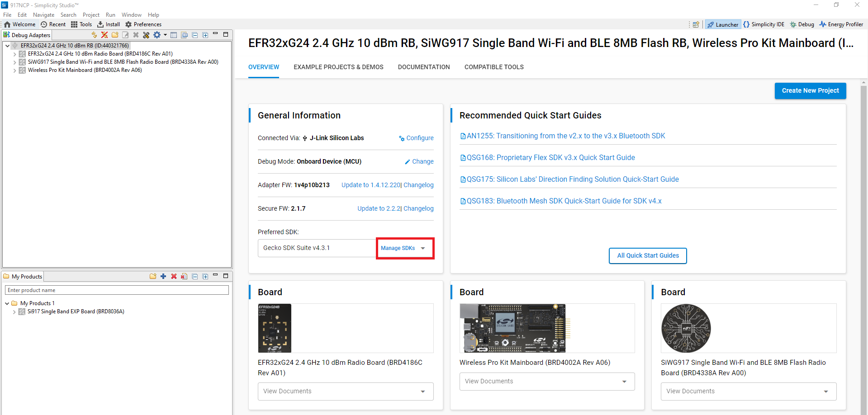Click Update to 2.2.2 secure firmware link
The image size is (868, 415).
pos(379,208)
